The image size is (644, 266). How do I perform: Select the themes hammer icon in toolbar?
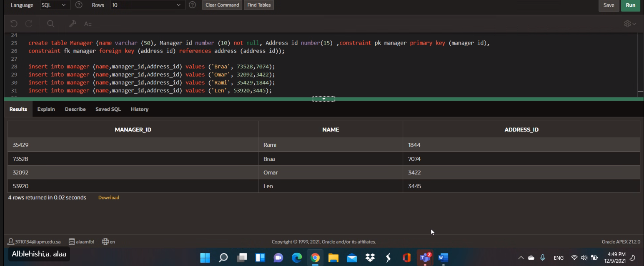pos(73,24)
